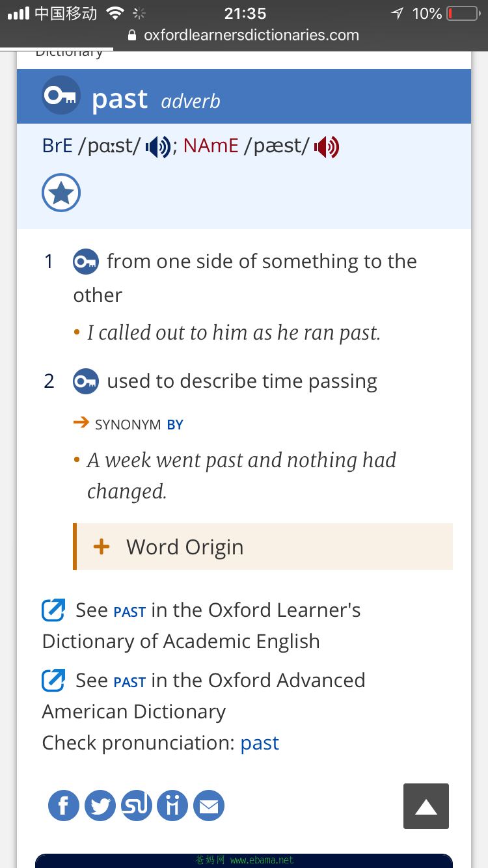
Task: Click the external-link icon beside Oxford Learner's Academic
Action: click(x=53, y=610)
